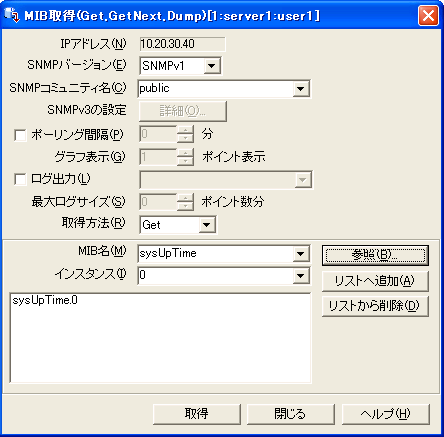This screenshot has width=444, height=437.
Task: Click the ポーリング間隔 minutes number field
Action: pos(158,134)
